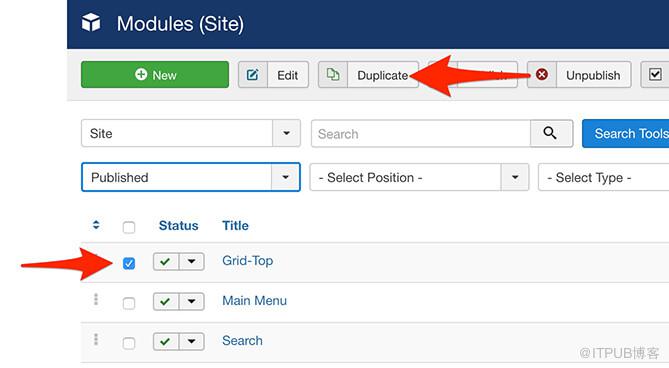Screen dimensions: 669x368
Task: Click the red Unpublish X icon
Action: pyautogui.click(x=542, y=75)
